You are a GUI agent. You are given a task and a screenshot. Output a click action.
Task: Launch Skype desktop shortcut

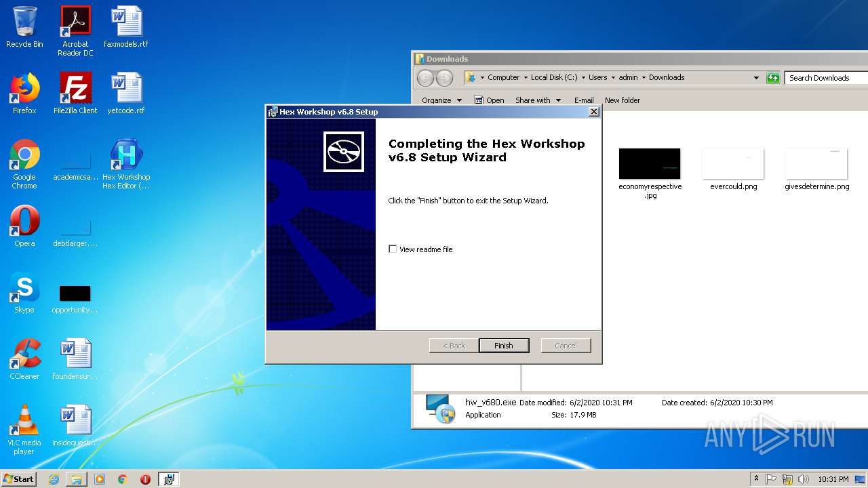coord(24,293)
